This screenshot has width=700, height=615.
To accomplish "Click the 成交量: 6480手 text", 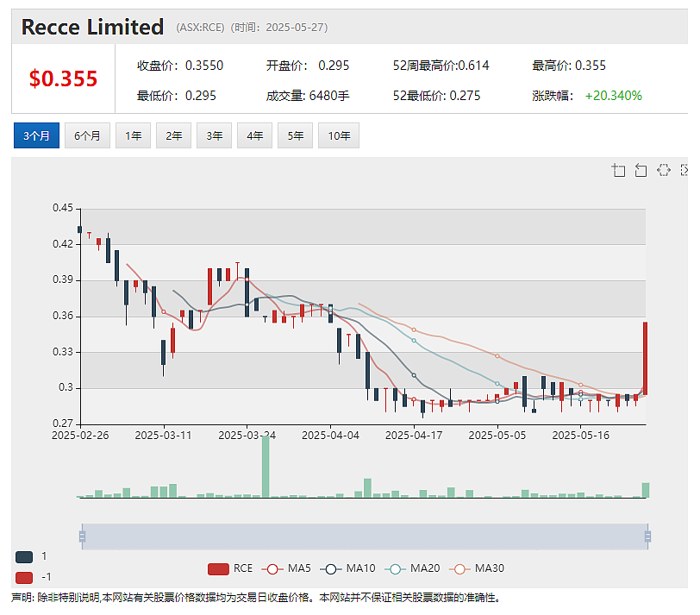I will [308, 96].
